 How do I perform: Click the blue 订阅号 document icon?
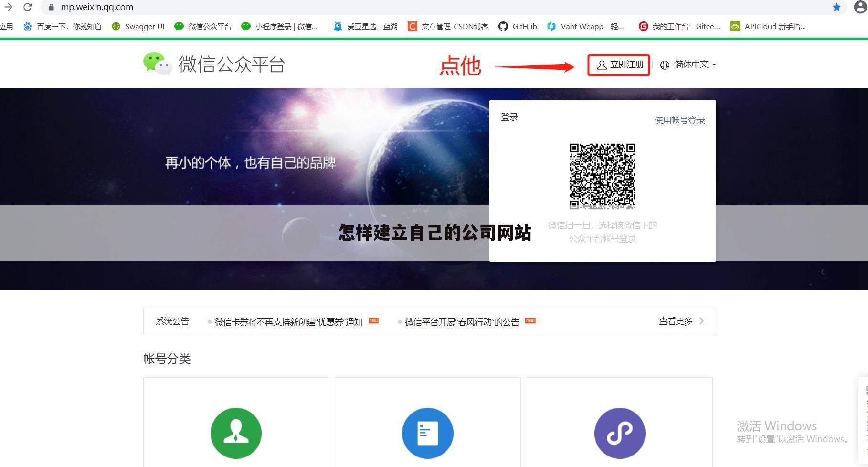pos(428,433)
